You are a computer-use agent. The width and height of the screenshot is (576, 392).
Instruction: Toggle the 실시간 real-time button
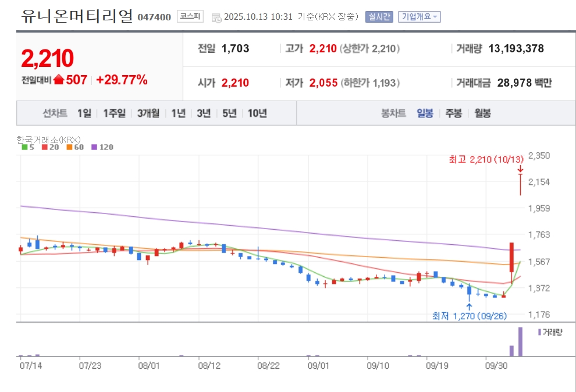pyautogui.click(x=379, y=17)
